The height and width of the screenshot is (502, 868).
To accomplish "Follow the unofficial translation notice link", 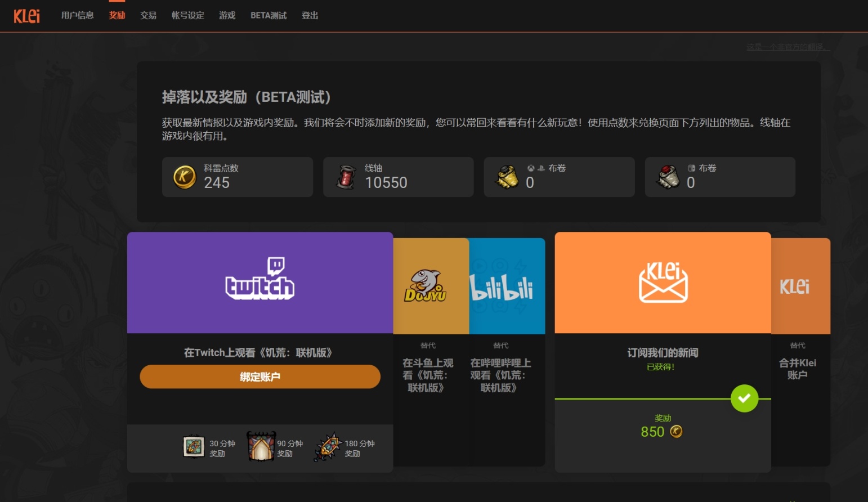I will (x=788, y=47).
